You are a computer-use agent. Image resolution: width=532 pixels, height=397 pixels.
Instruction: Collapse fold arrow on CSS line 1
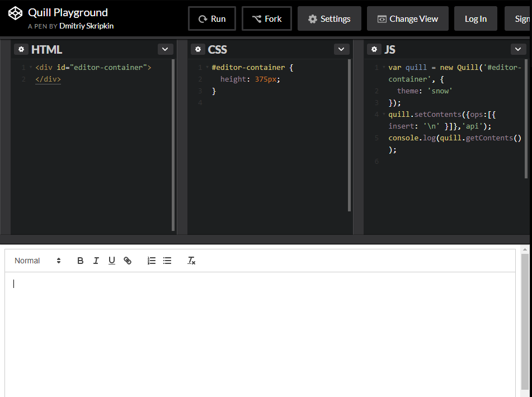click(208, 67)
